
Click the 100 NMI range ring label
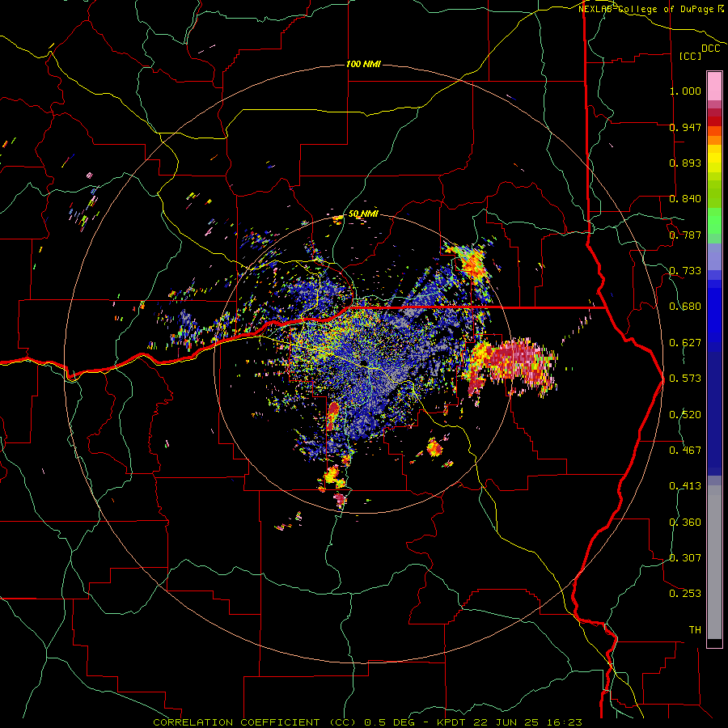(x=363, y=64)
